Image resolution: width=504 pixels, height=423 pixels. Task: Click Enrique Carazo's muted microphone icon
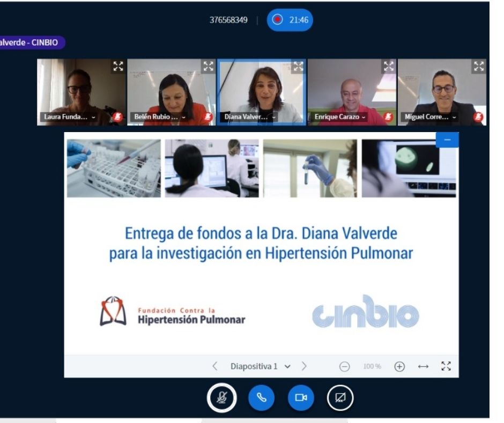point(388,117)
